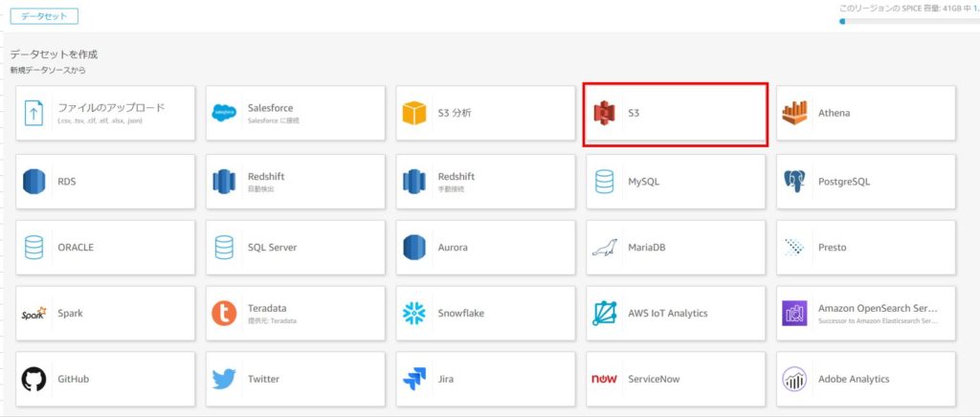
Task: Click the MariaDB seal icon
Action: pos(605,248)
